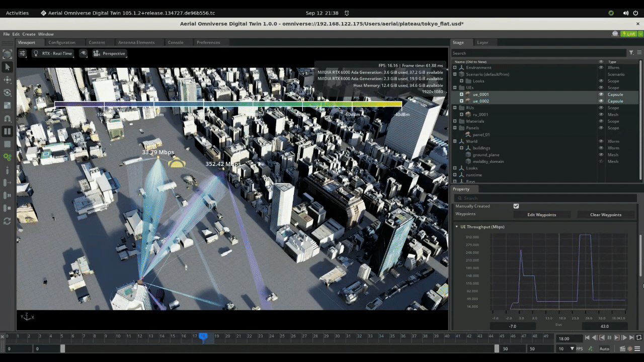The width and height of the screenshot is (644, 362).
Task: Open the Edit menu
Action: click(16, 34)
